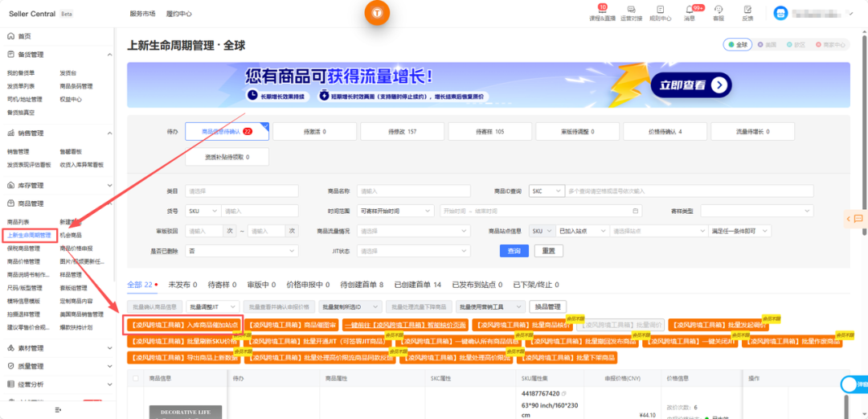Click 素材管理 icon in sidebar

pos(10,348)
